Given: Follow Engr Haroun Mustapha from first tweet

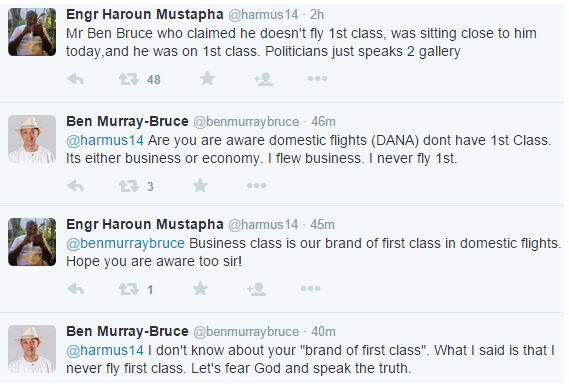Looking at the screenshot, I should 263,79.
